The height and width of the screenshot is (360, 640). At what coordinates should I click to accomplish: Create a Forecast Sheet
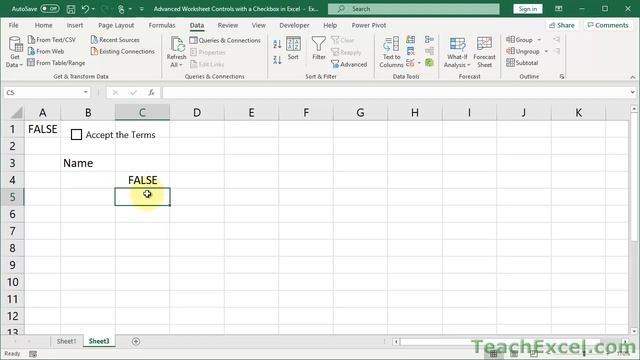[484, 52]
